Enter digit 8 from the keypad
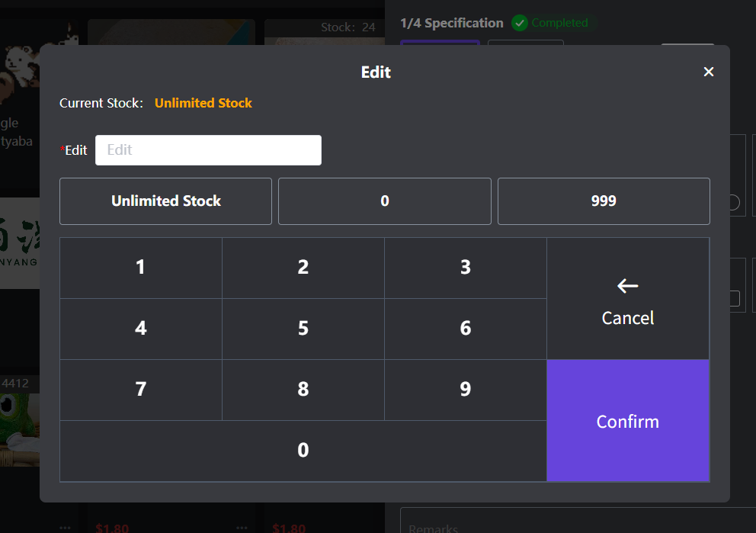Viewport: 756px width, 533px height. tap(303, 390)
